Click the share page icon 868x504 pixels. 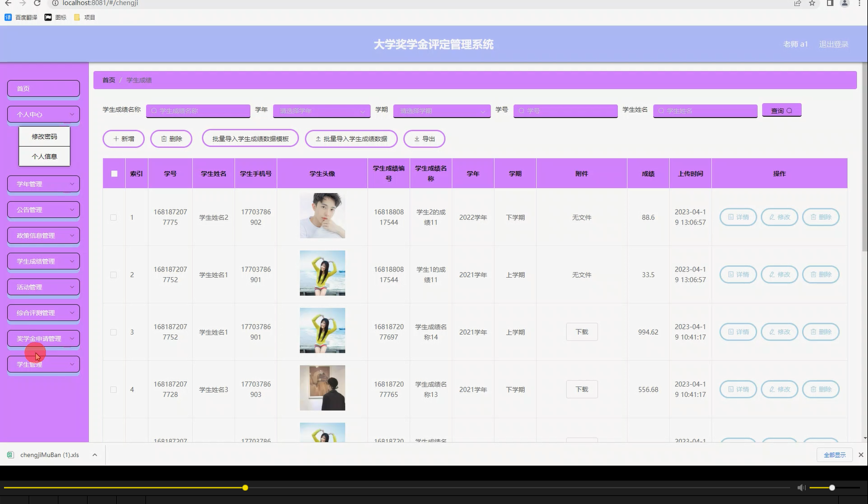[x=797, y=3]
